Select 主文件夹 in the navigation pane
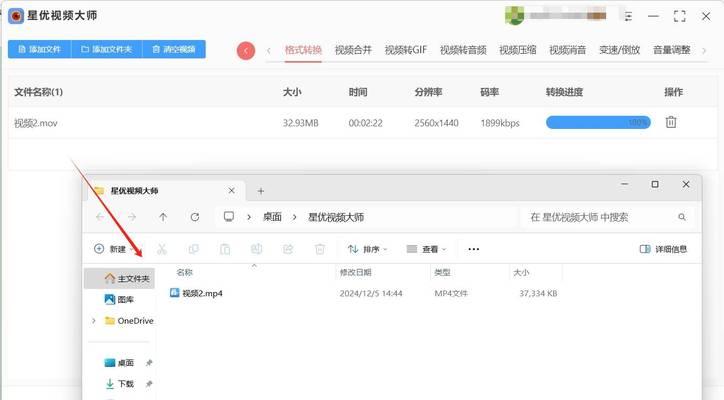Screen dimensions: 724x400 pyautogui.click(x=120, y=279)
